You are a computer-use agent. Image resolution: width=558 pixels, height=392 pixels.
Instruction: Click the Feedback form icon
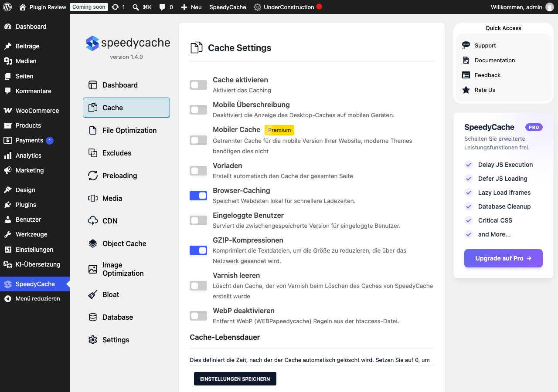[x=466, y=75]
